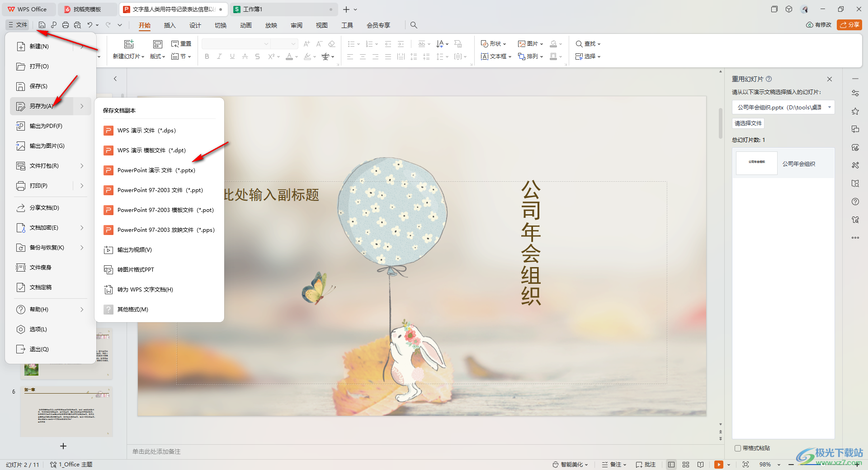Toggle bold formatting
The width and height of the screenshot is (868, 470).
(x=207, y=56)
